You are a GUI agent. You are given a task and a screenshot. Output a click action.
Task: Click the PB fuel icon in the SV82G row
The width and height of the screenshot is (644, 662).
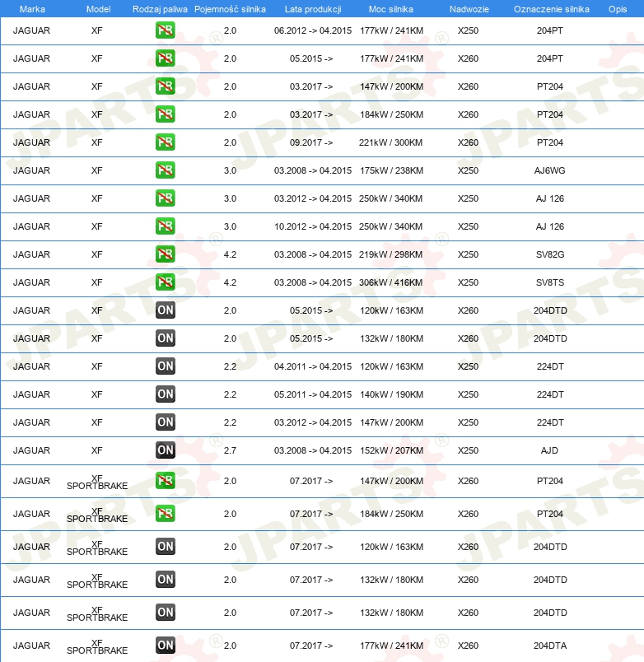165,254
